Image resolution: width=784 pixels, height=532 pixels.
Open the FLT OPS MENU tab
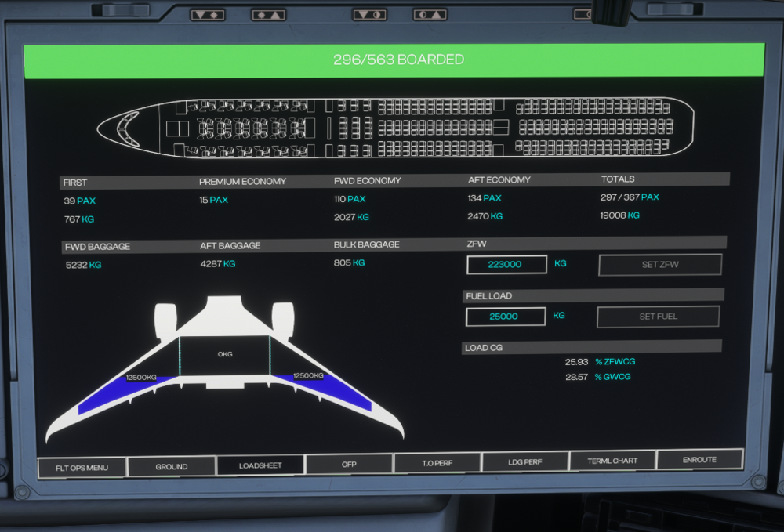pos(82,467)
